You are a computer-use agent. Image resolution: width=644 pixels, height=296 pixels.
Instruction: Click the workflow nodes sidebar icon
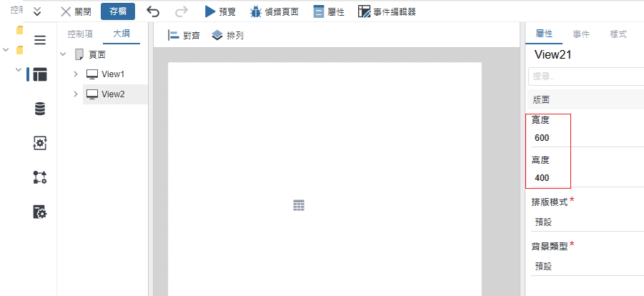40,177
